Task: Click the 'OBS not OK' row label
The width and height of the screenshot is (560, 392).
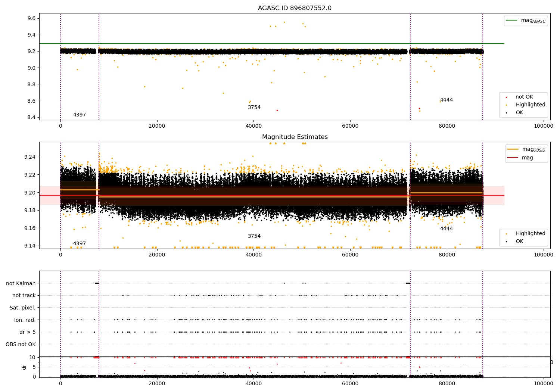Action: [21, 344]
